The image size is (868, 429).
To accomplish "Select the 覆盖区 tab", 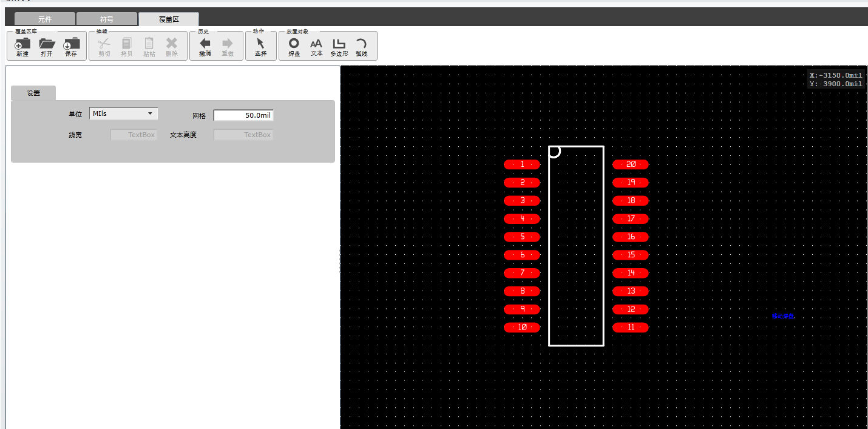I will coord(169,19).
